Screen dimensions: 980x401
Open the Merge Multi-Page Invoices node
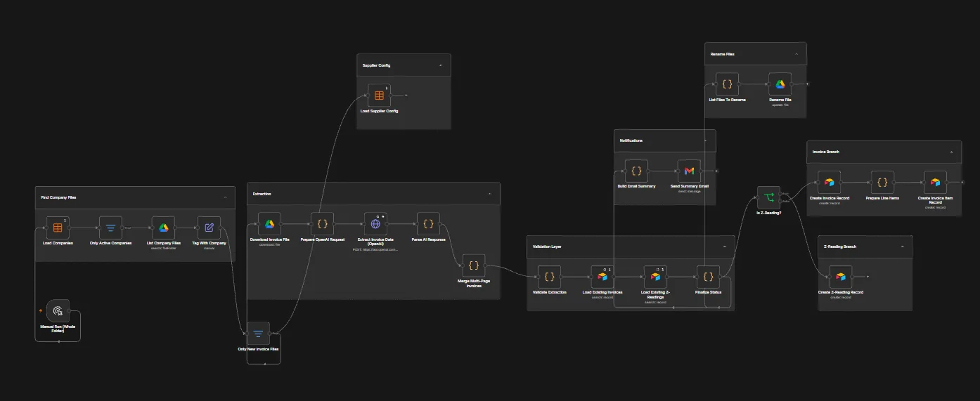474,265
